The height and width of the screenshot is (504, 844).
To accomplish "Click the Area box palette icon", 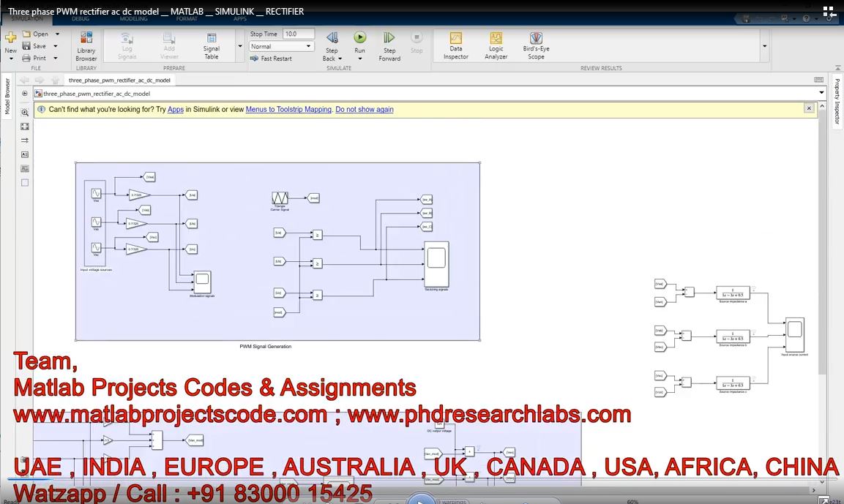I will pos(25,182).
